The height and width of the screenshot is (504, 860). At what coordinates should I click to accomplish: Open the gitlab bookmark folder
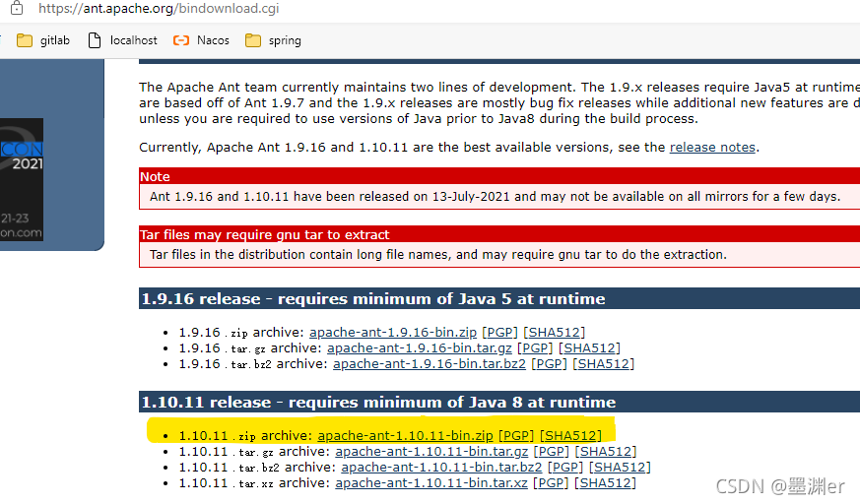[43, 40]
